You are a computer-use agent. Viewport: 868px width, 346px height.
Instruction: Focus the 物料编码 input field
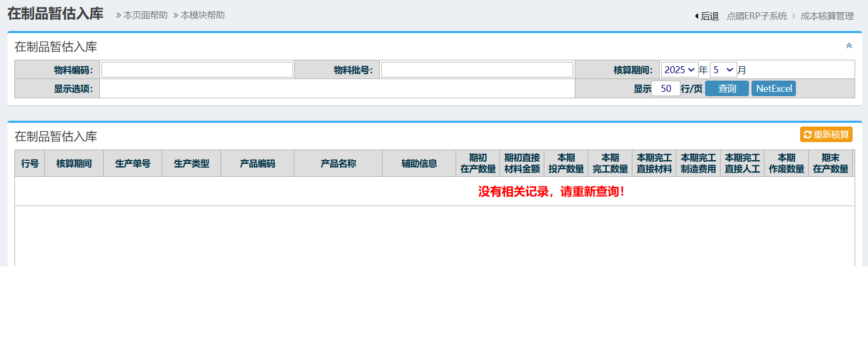pos(197,70)
